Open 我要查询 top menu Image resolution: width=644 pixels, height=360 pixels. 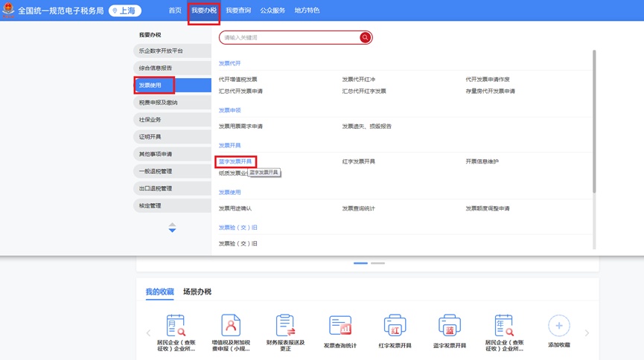click(238, 11)
